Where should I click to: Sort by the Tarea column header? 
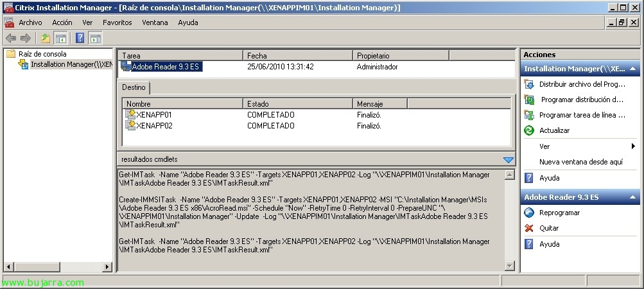tap(180, 55)
